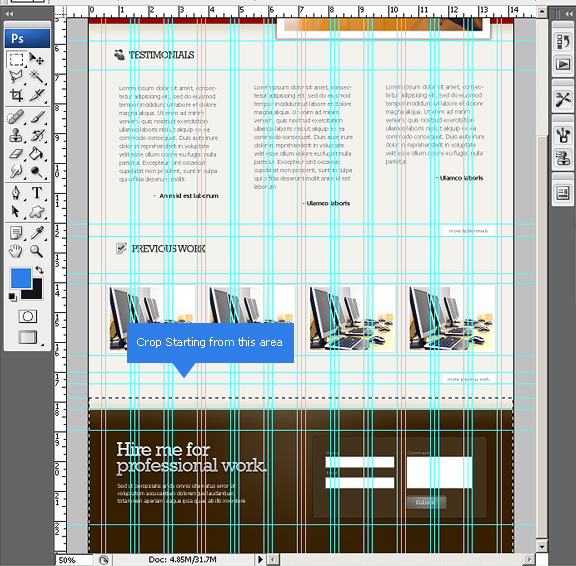Swap foreground and background colors
This screenshot has width=576, height=566.
click(40, 270)
